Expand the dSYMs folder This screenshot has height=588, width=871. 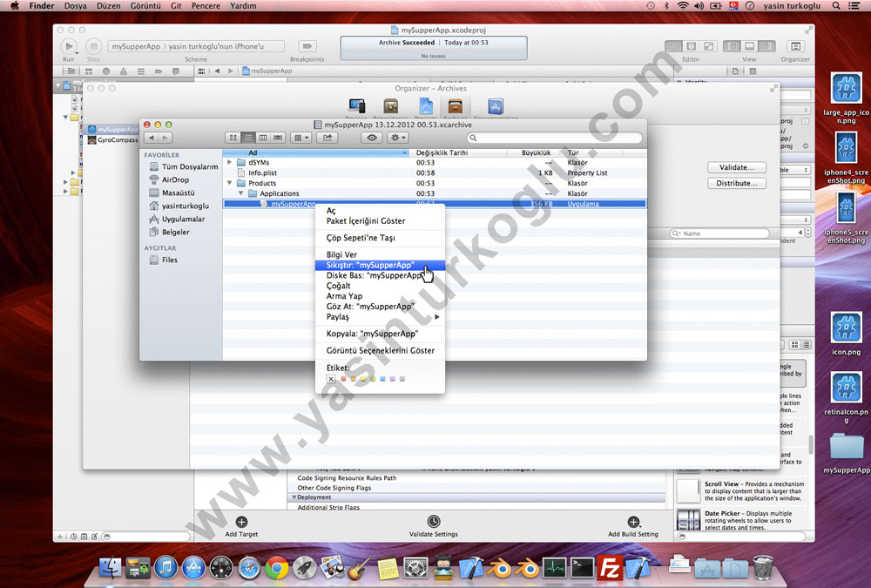pos(229,162)
